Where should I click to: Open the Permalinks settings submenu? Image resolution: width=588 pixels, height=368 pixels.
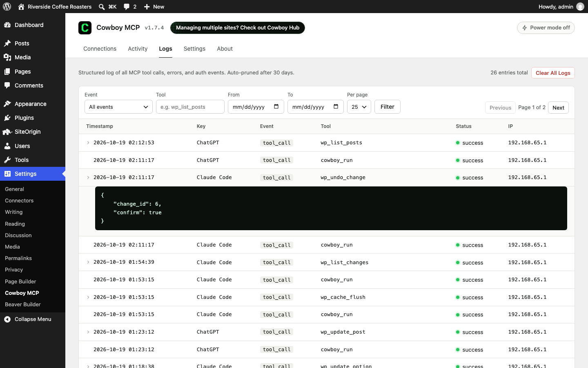(x=18, y=258)
